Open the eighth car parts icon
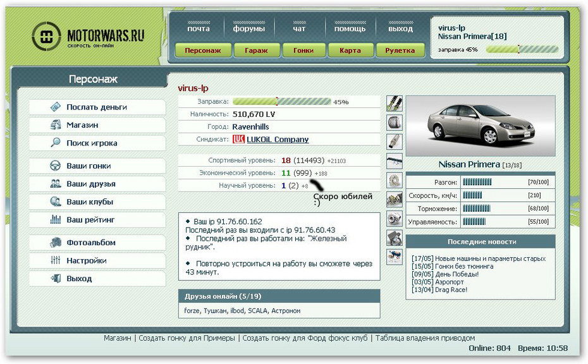The image size is (588, 364). [395, 238]
